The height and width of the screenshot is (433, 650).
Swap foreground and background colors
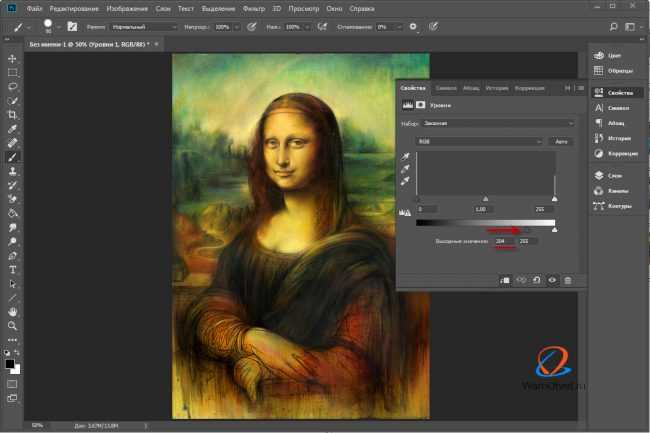[x=17, y=353]
